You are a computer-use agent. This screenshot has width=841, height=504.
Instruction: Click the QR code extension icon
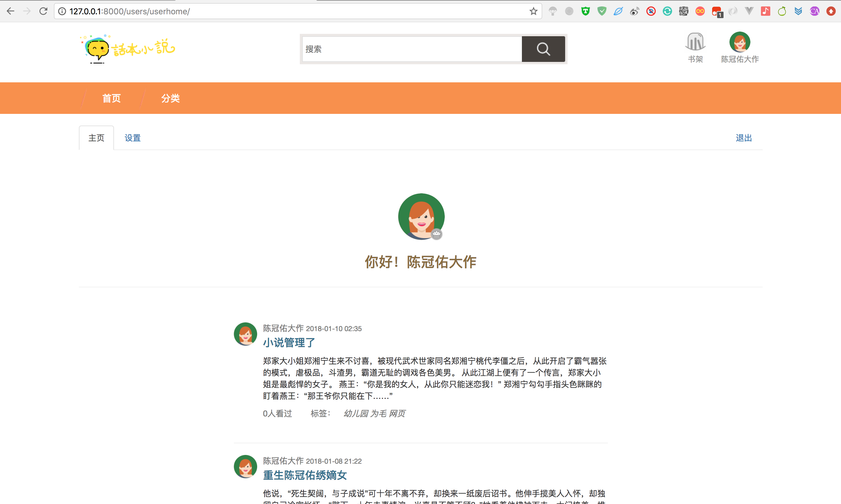coord(683,11)
